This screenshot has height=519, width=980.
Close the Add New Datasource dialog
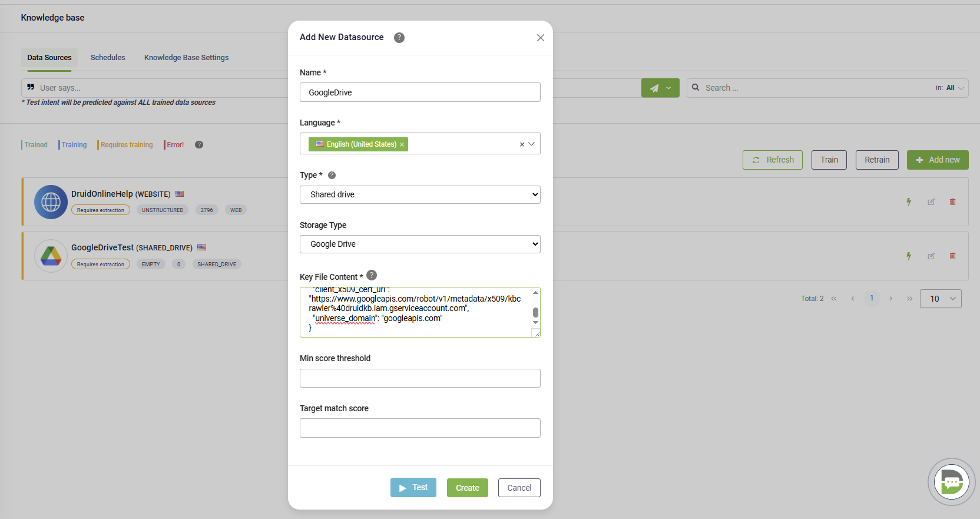[540, 38]
